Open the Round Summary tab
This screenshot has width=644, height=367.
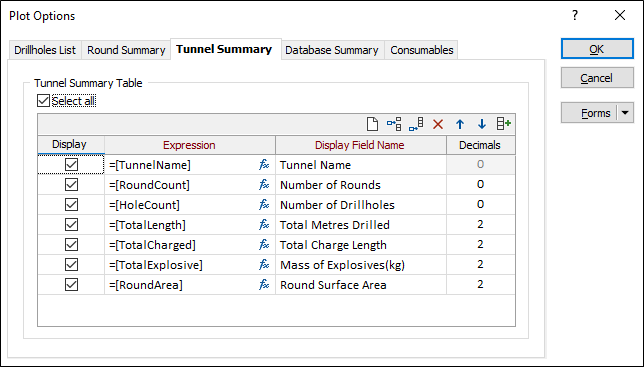[x=126, y=50]
